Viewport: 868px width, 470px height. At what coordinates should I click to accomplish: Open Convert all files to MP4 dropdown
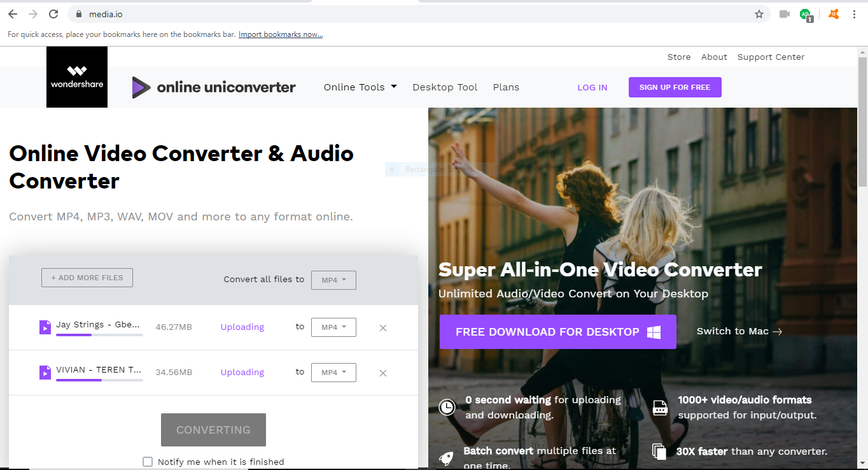coord(333,280)
